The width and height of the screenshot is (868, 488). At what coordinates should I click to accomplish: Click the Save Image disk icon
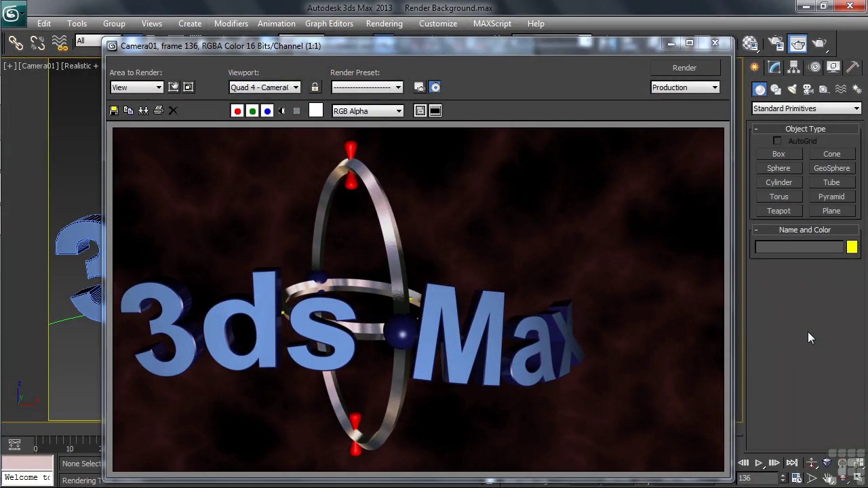114,110
